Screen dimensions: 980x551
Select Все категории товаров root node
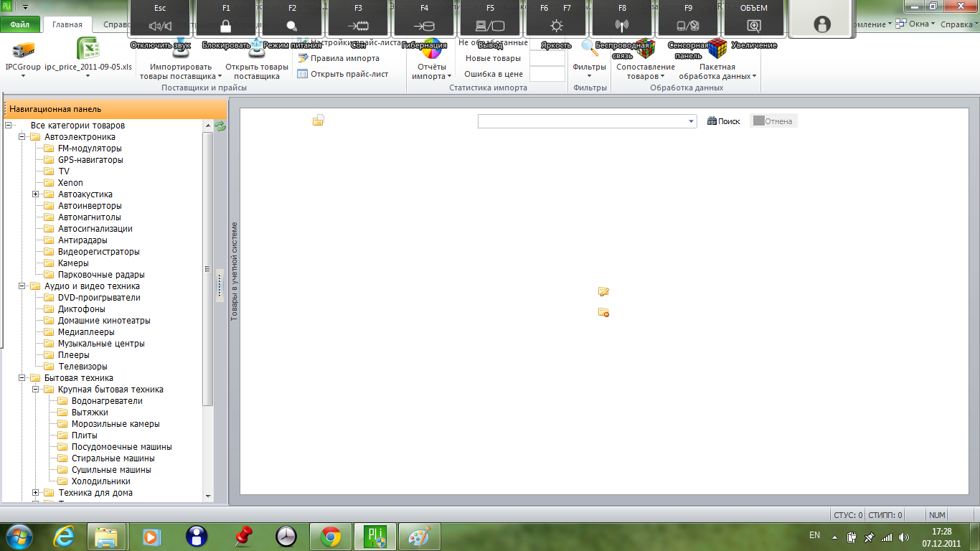(x=77, y=126)
